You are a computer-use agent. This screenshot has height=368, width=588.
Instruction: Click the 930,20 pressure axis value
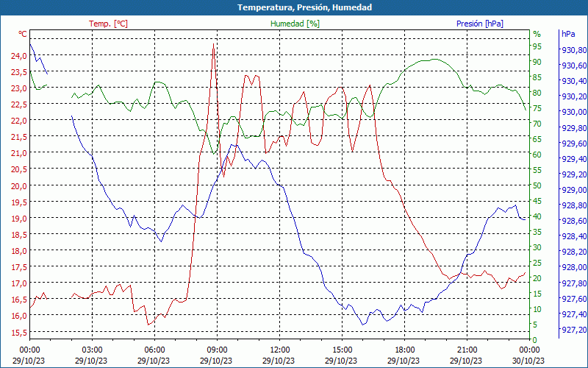tap(574, 96)
